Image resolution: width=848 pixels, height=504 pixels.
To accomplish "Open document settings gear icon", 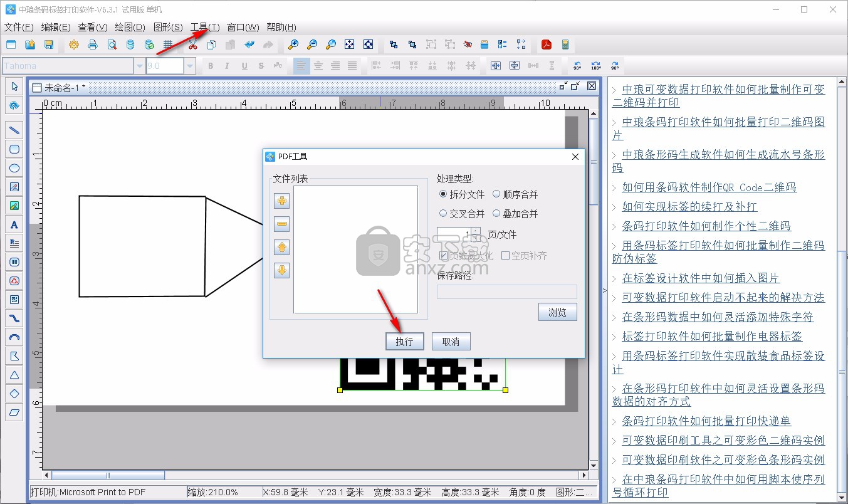I will 74,45.
